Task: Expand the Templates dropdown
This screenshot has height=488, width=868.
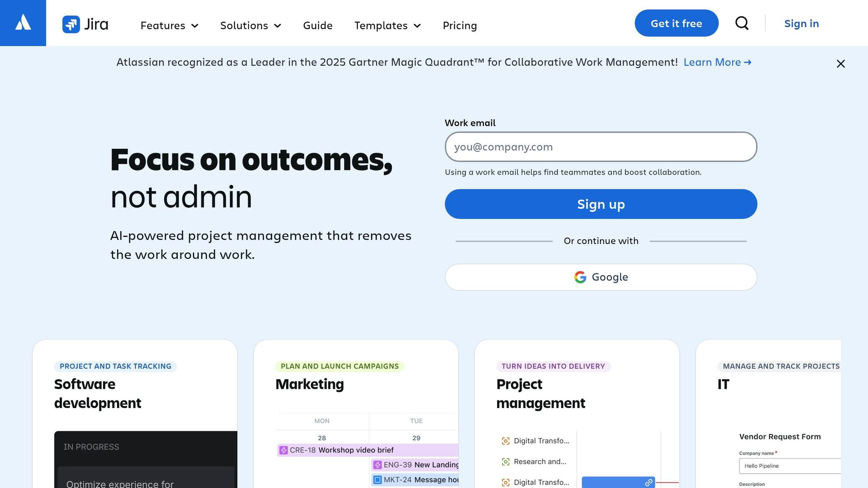Action: click(387, 25)
